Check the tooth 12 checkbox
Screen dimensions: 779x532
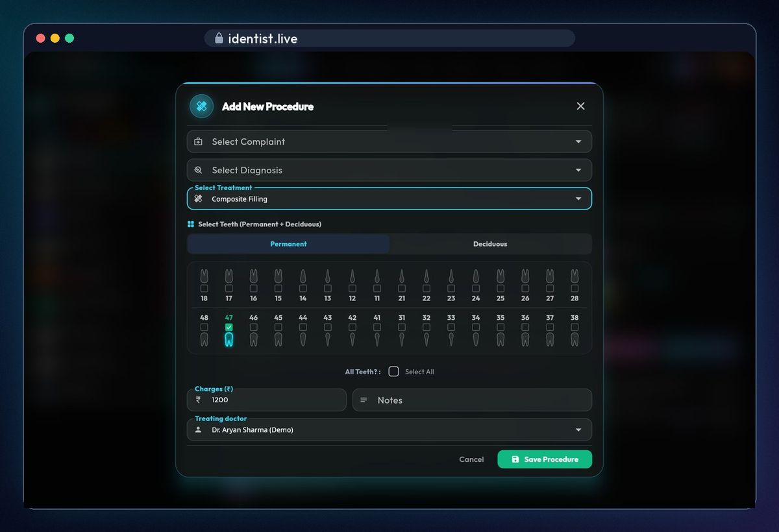pyautogui.click(x=352, y=288)
